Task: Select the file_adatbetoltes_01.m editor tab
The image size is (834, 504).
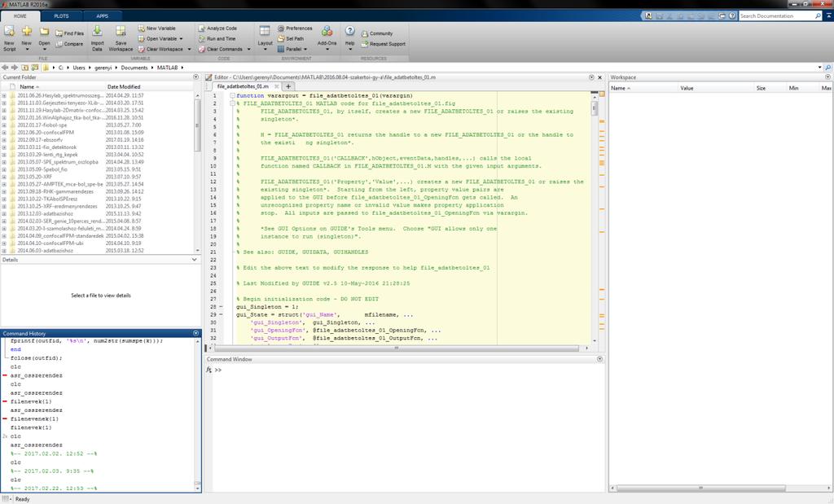Action: point(243,86)
